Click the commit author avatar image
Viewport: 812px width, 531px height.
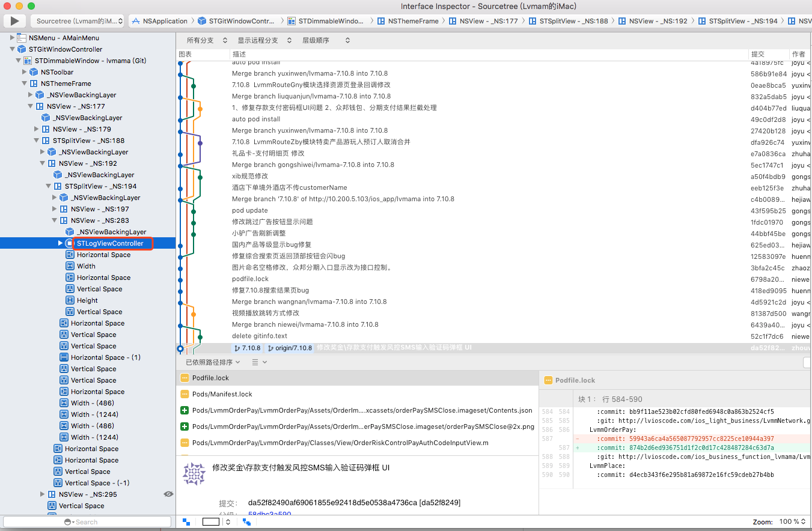[194, 473]
